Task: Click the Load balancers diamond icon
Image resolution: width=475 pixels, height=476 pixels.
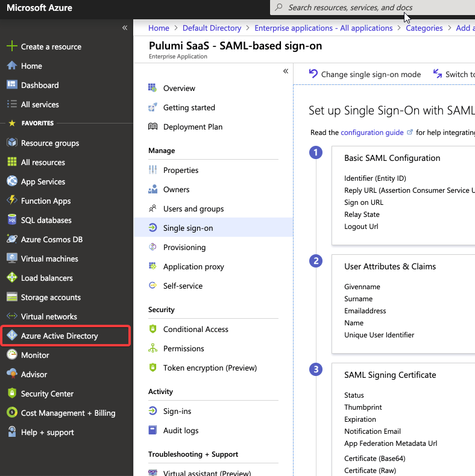Action: click(x=12, y=277)
